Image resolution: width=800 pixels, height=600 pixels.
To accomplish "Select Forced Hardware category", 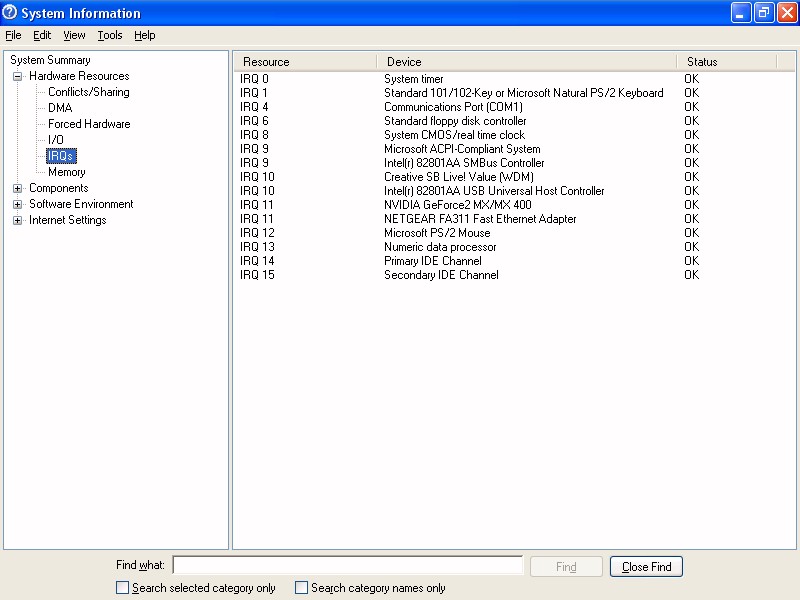I will [x=89, y=124].
